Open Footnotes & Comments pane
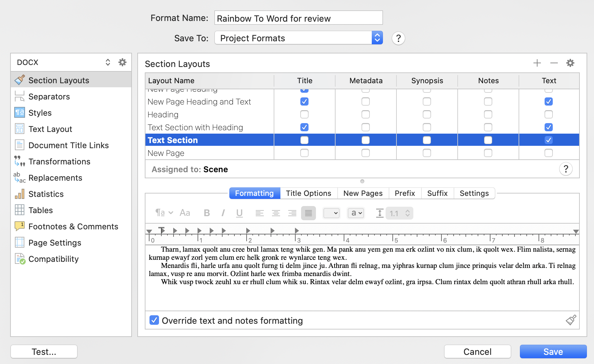This screenshot has width=594, height=364. (71, 226)
